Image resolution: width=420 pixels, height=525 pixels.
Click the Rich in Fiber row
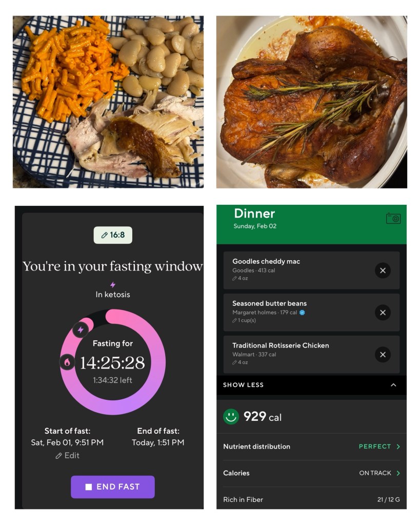pos(311,499)
